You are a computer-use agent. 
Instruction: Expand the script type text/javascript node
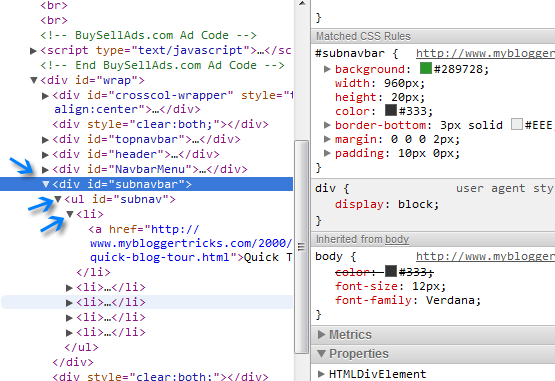coord(33,51)
